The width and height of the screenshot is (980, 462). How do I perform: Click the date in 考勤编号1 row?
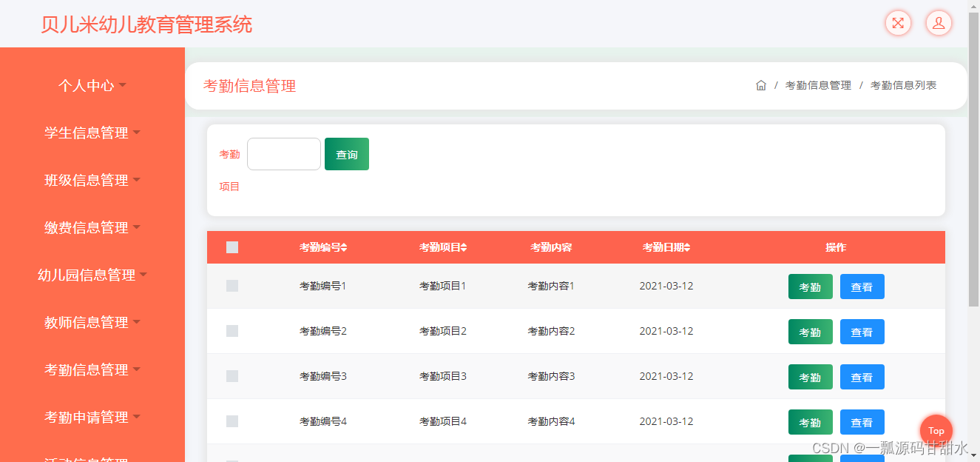pyautogui.click(x=666, y=286)
